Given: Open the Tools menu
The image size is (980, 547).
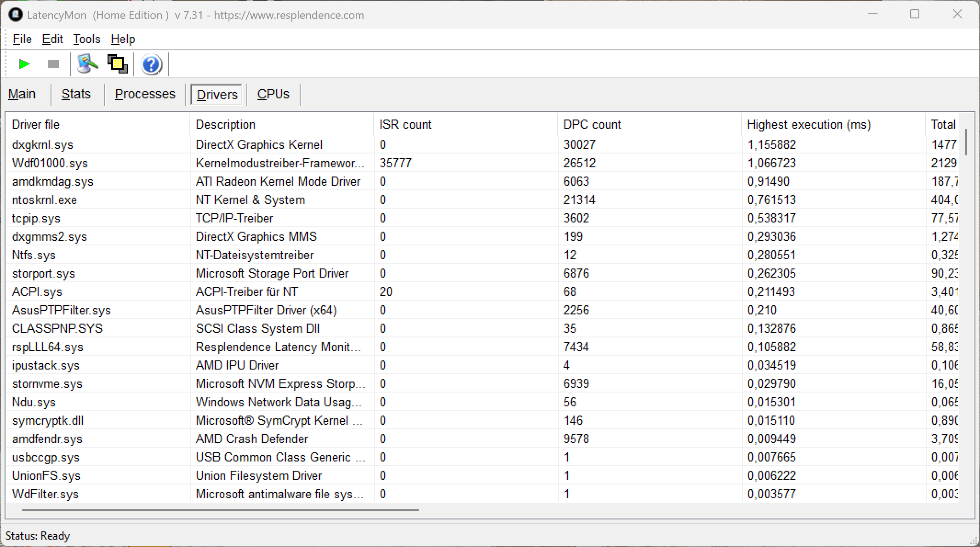Looking at the screenshot, I should 86,39.
